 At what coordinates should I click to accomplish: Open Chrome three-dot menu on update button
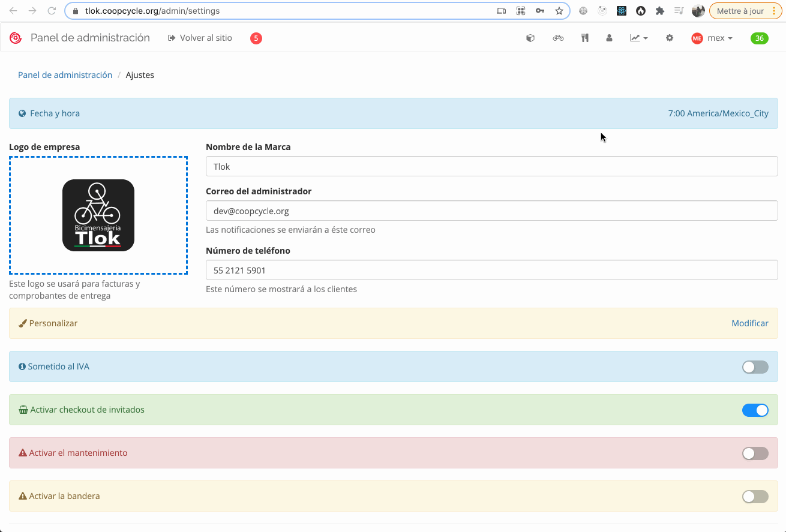(775, 11)
